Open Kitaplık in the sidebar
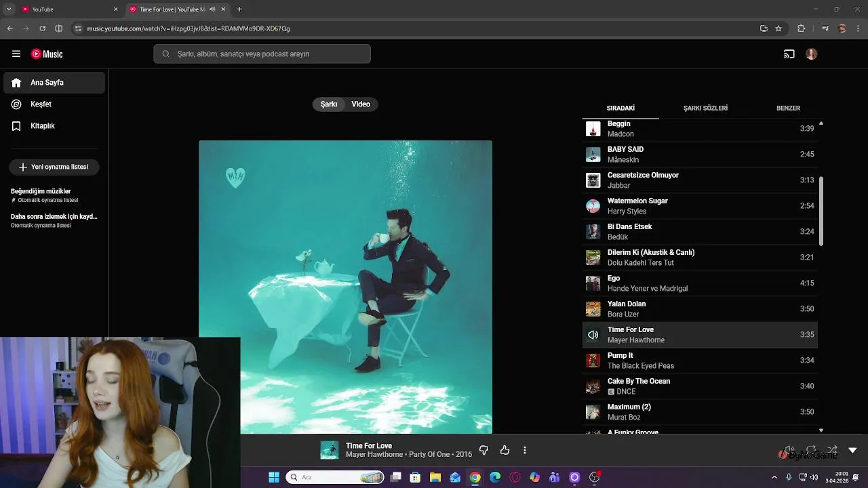The height and width of the screenshot is (488, 868). 54,126
